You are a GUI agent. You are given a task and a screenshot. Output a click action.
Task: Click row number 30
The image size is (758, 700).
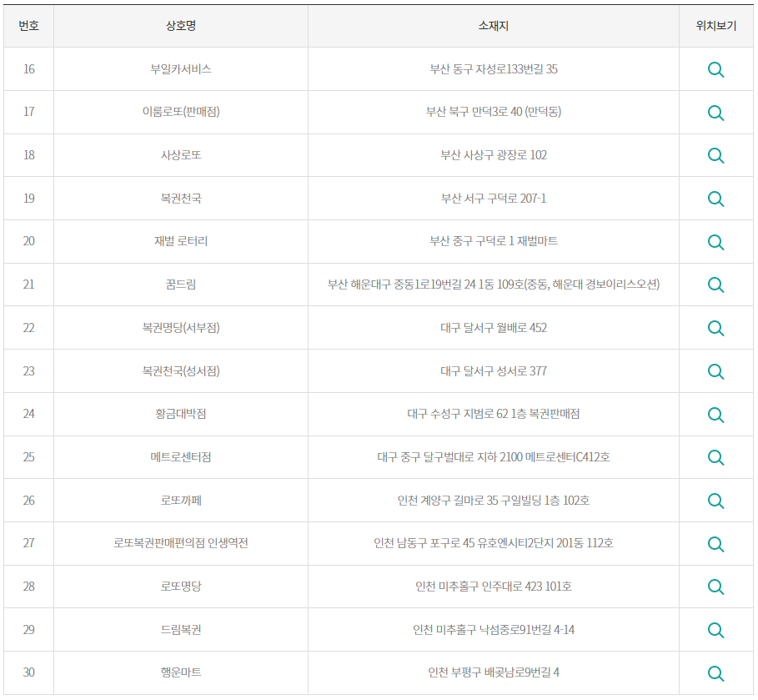click(28, 672)
